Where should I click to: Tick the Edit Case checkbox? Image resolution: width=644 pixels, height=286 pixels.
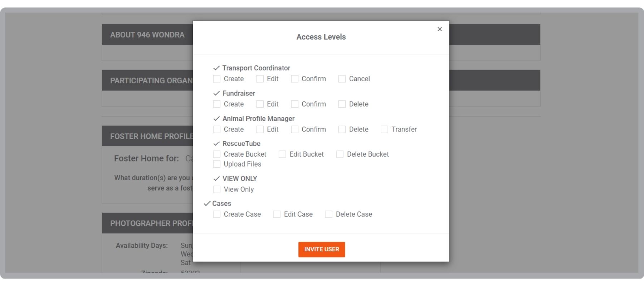277,214
